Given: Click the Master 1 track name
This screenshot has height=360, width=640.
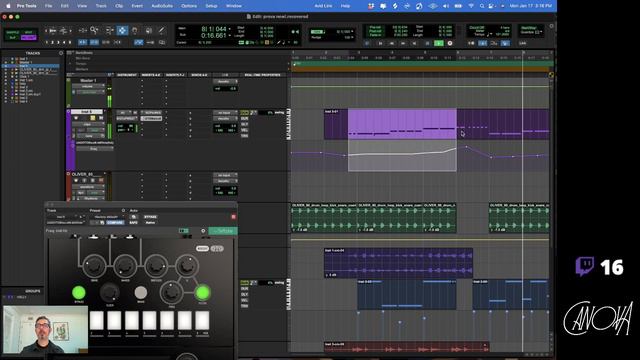Looking at the screenshot, I should pyautogui.click(x=89, y=80).
